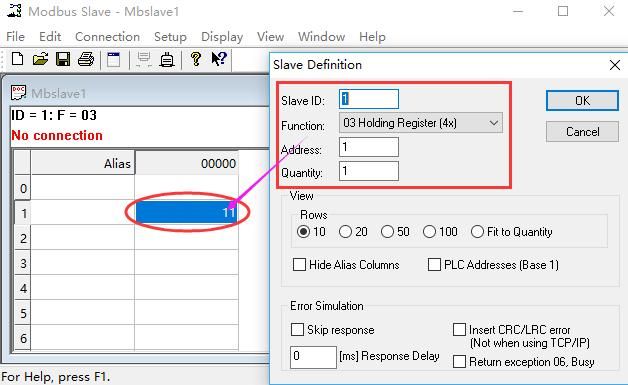Click the Mbslave1 child window title
628x385 pixels.
pos(59,93)
